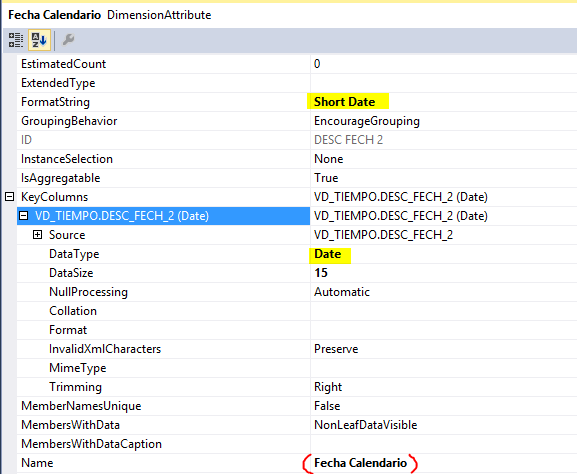
Task: Select the KeyColumns property label
Action: [54, 197]
